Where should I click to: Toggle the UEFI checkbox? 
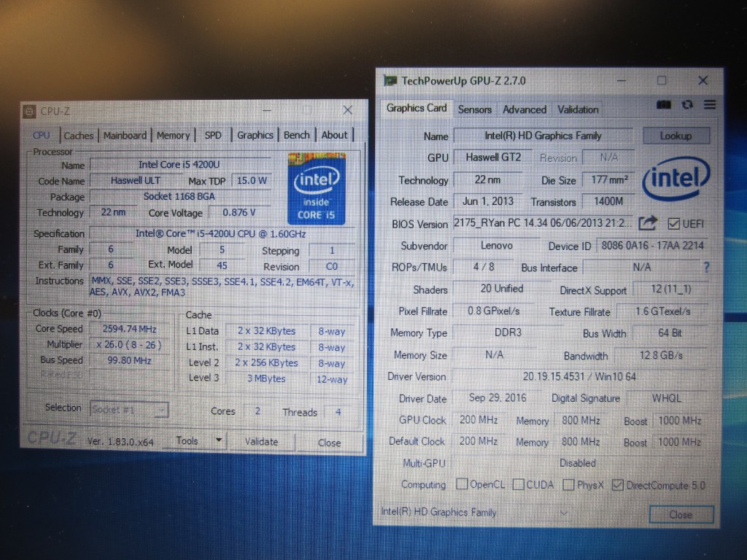[673, 223]
